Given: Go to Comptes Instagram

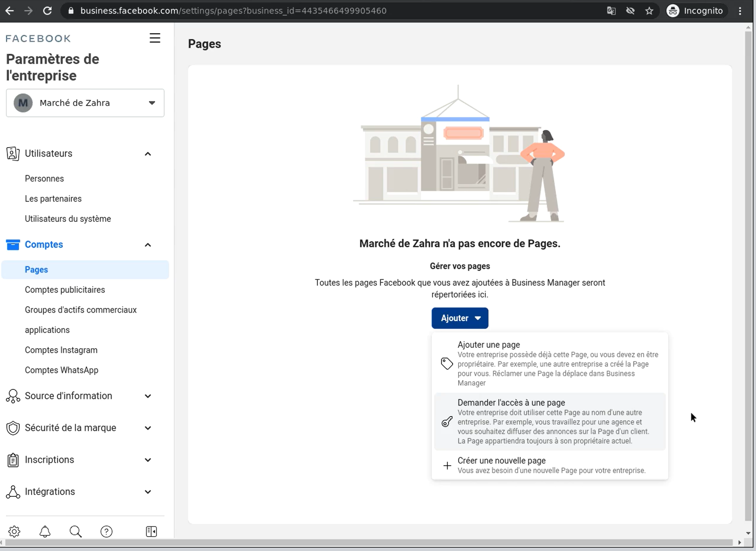Looking at the screenshot, I should [x=61, y=350].
